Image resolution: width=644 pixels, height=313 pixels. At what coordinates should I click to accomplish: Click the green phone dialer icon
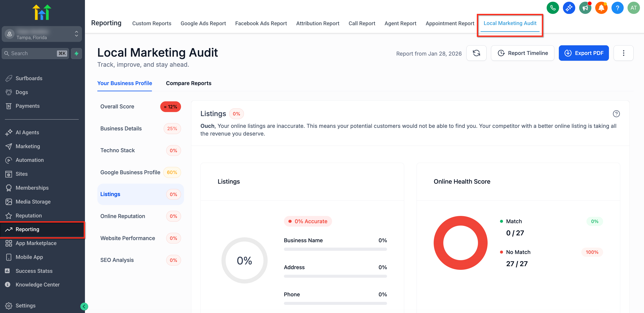(552, 8)
